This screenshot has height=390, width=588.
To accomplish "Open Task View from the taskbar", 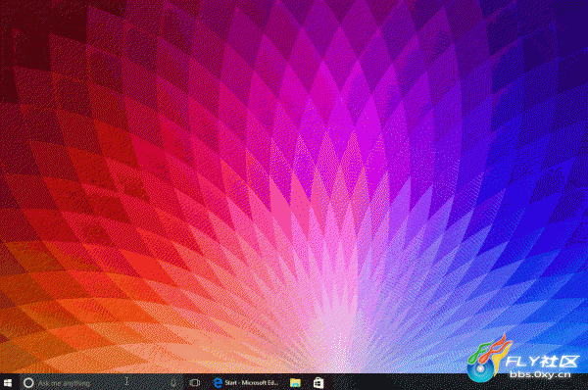I will click(x=195, y=383).
